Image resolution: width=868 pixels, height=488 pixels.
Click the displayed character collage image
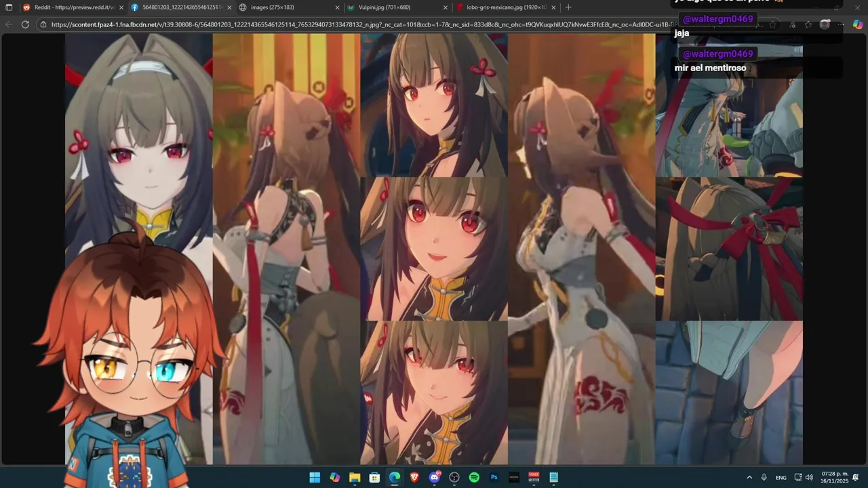[x=434, y=249]
